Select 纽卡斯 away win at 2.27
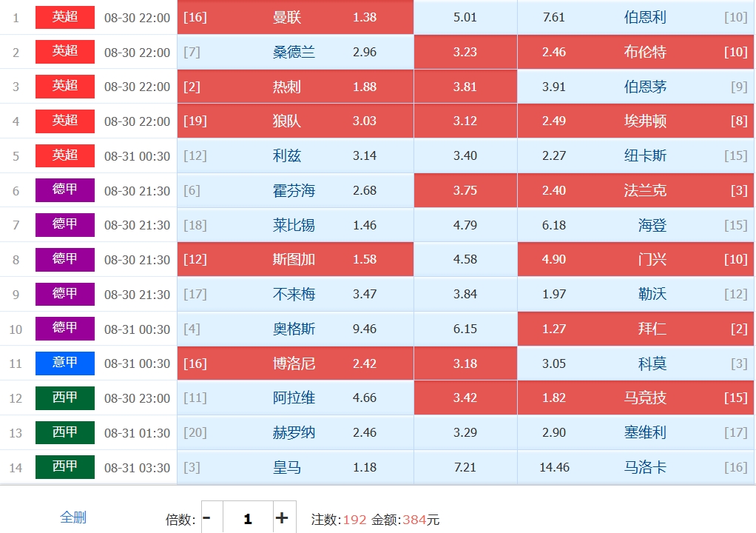 (x=635, y=155)
